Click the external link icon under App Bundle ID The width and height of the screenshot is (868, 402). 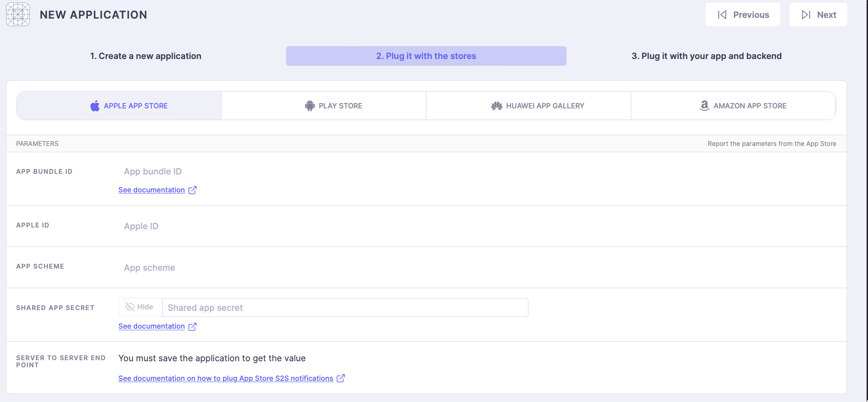point(192,190)
